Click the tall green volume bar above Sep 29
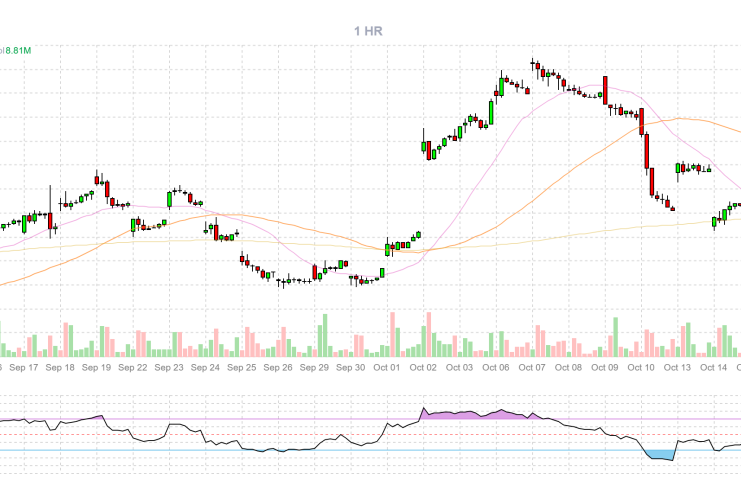 [x=323, y=335]
